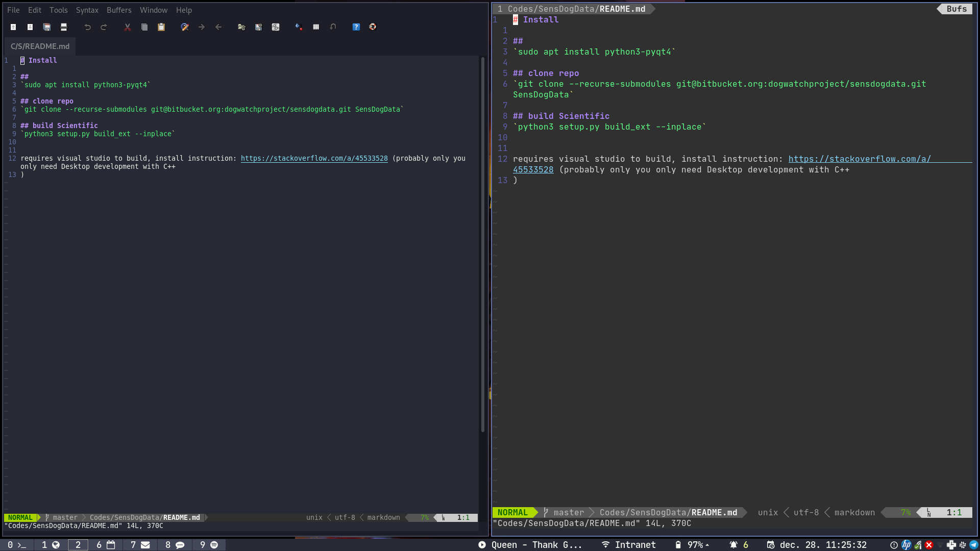Select the C/S/README.md tab in gVim
The image size is (980, 551).
click(40, 46)
